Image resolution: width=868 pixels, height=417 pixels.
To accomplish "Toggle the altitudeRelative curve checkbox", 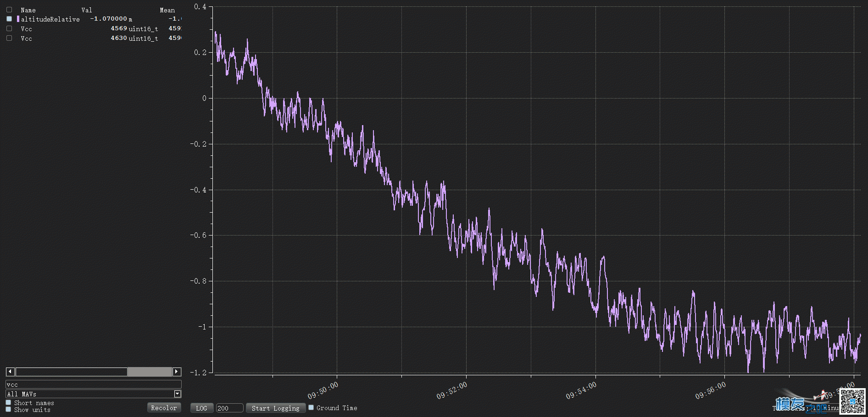I will pyautogui.click(x=9, y=19).
